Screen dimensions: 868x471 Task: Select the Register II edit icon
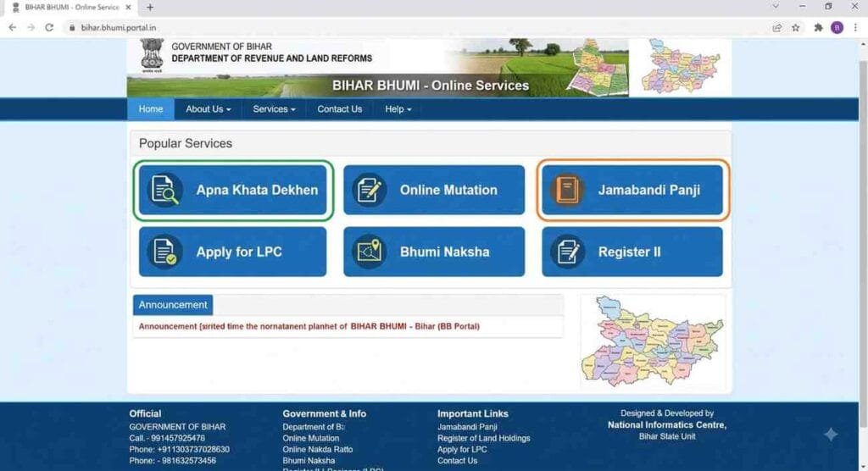(x=567, y=252)
